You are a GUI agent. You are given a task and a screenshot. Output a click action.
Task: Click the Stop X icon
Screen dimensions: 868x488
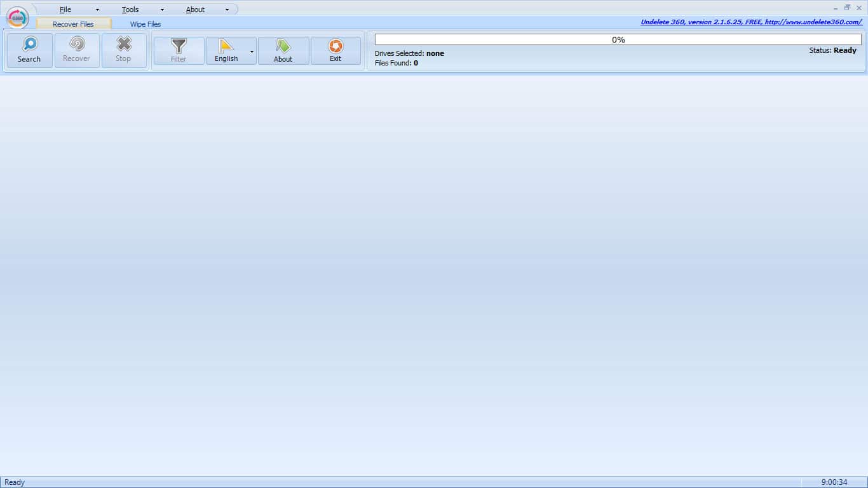(x=124, y=44)
